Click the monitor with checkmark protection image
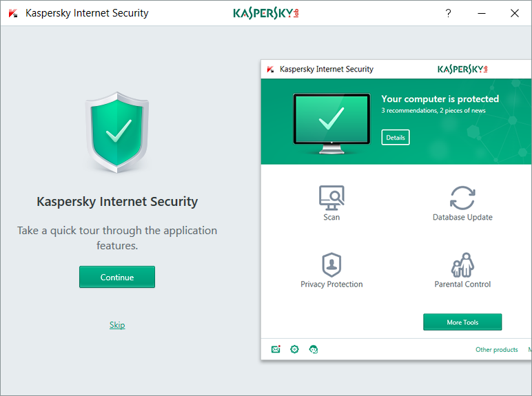The image size is (532, 396). 331,124
